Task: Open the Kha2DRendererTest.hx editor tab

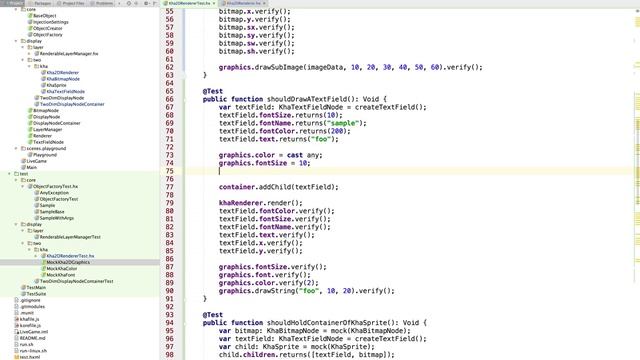Action: click(x=189, y=3)
